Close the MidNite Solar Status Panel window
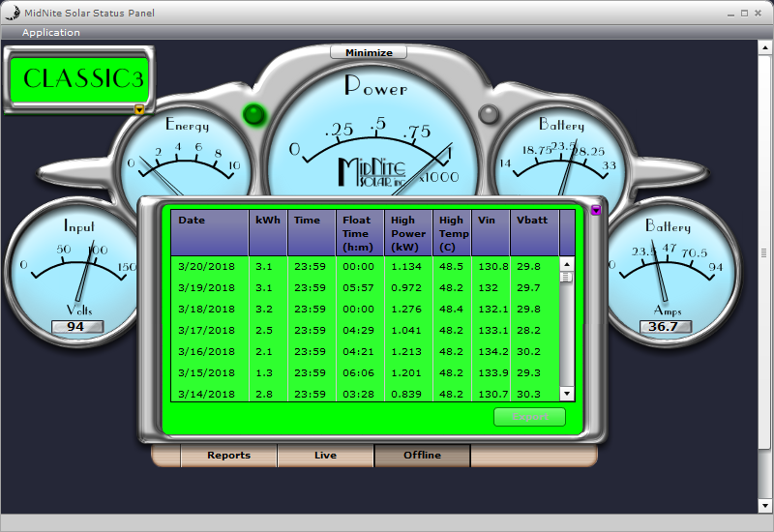Screen dimensions: 774x532 (x=758, y=14)
